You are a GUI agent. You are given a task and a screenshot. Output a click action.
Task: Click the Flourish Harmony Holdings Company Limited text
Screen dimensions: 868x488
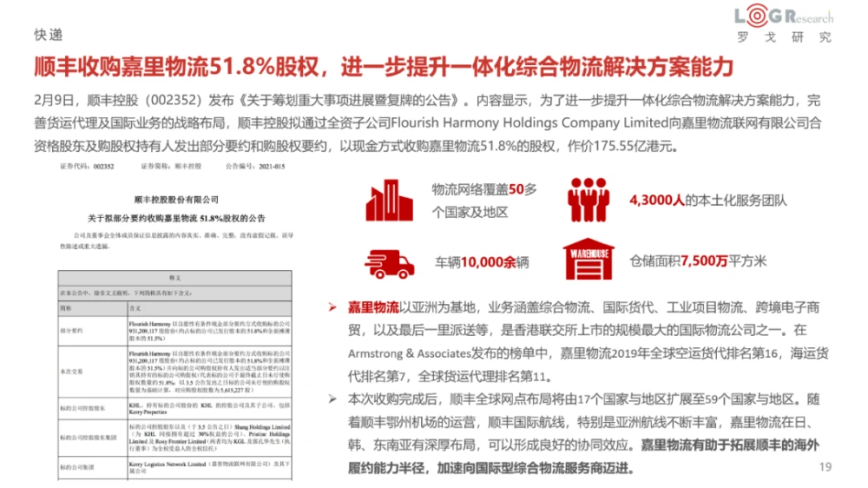[529, 122]
